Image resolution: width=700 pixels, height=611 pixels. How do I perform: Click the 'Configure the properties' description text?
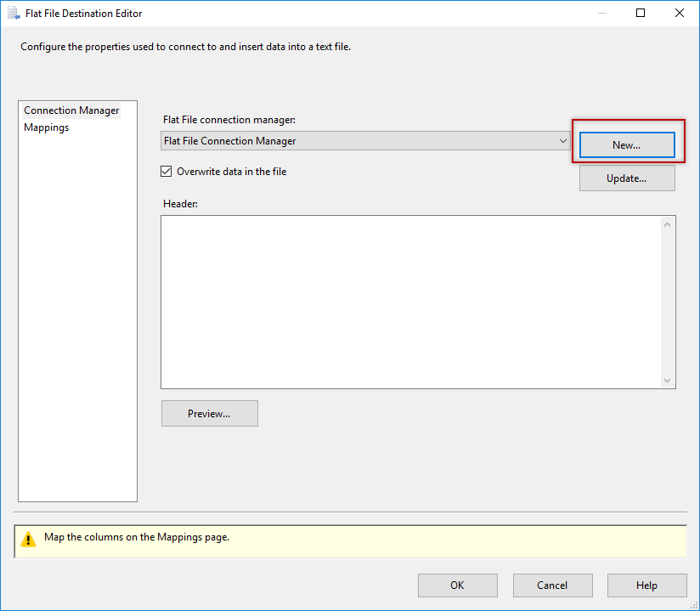tap(186, 47)
